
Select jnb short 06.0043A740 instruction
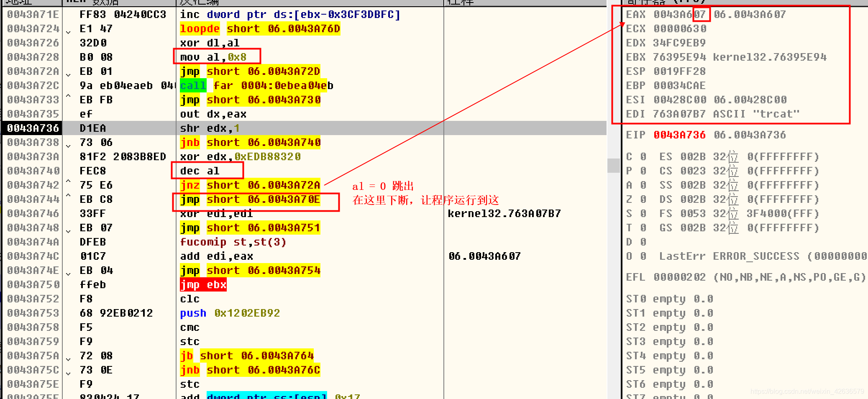click(250, 143)
